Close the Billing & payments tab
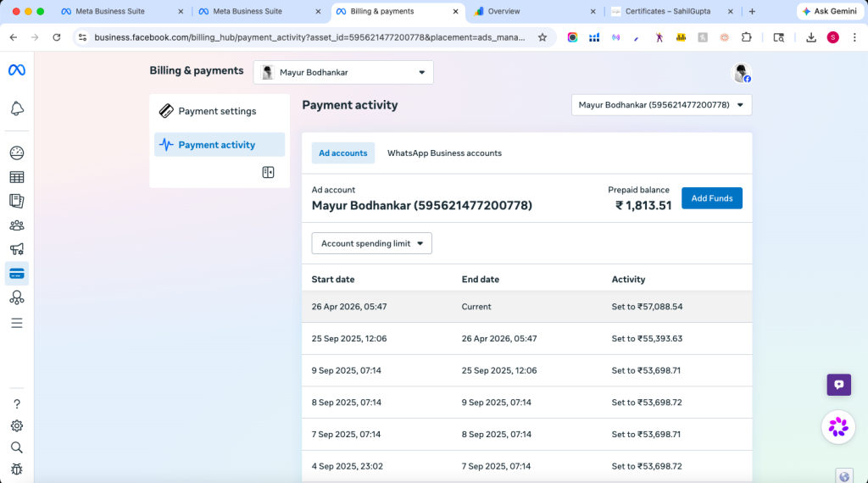The width and height of the screenshot is (868, 483). [x=455, y=11]
